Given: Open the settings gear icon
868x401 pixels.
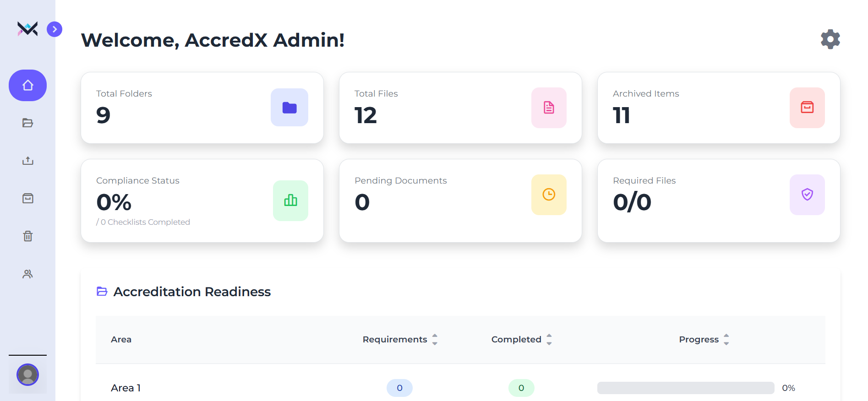Looking at the screenshot, I should click(x=830, y=39).
